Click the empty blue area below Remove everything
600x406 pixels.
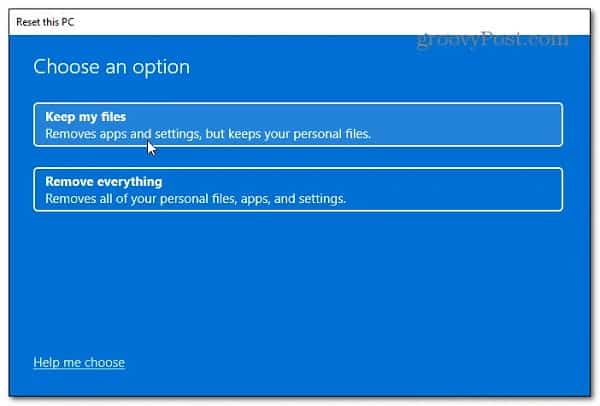tap(300, 280)
